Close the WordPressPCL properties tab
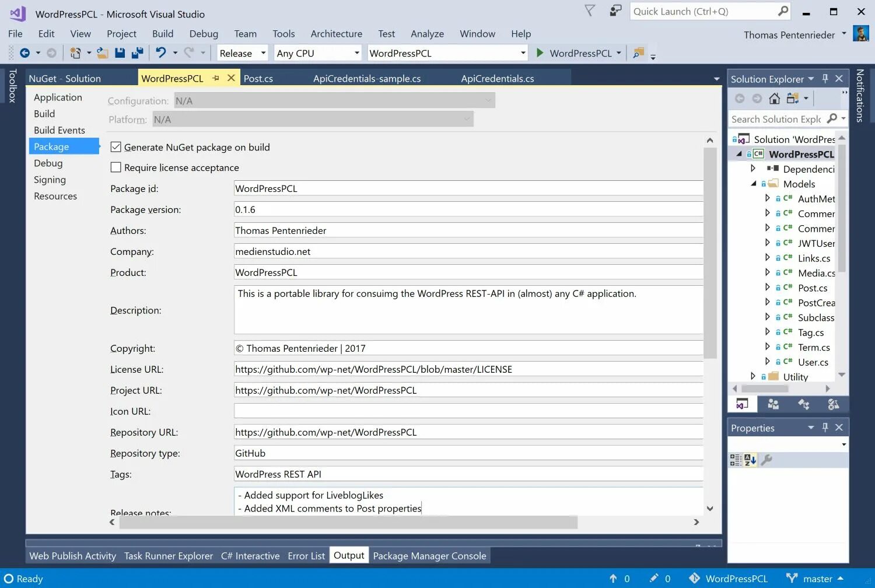The width and height of the screenshot is (875, 588). pyautogui.click(x=231, y=78)
